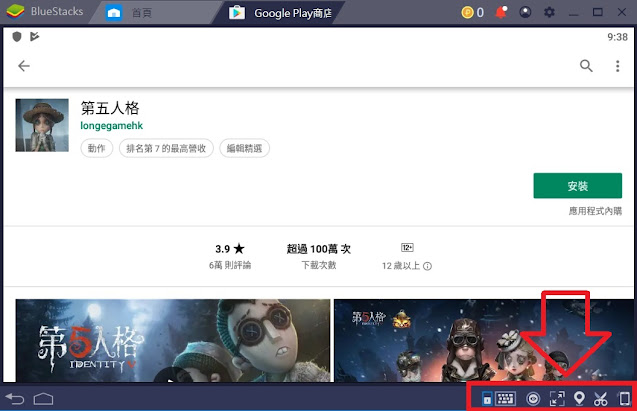Select the 排名第7的最高營收 chip
Screen dimensions: 637x411
point(166,148)
